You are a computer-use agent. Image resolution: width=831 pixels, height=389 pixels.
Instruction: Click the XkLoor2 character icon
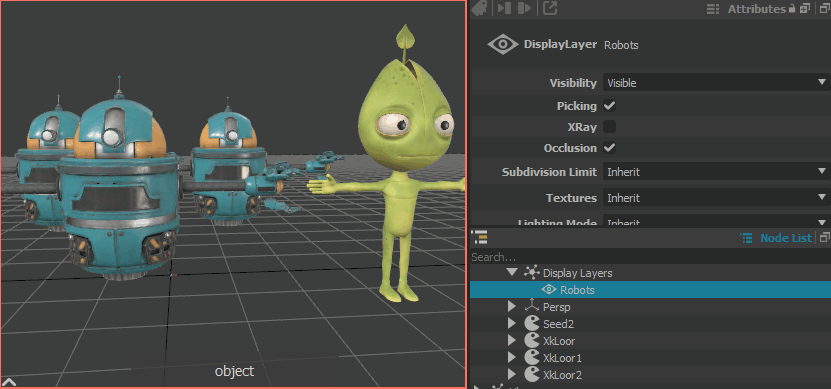(x=532, y=374)
